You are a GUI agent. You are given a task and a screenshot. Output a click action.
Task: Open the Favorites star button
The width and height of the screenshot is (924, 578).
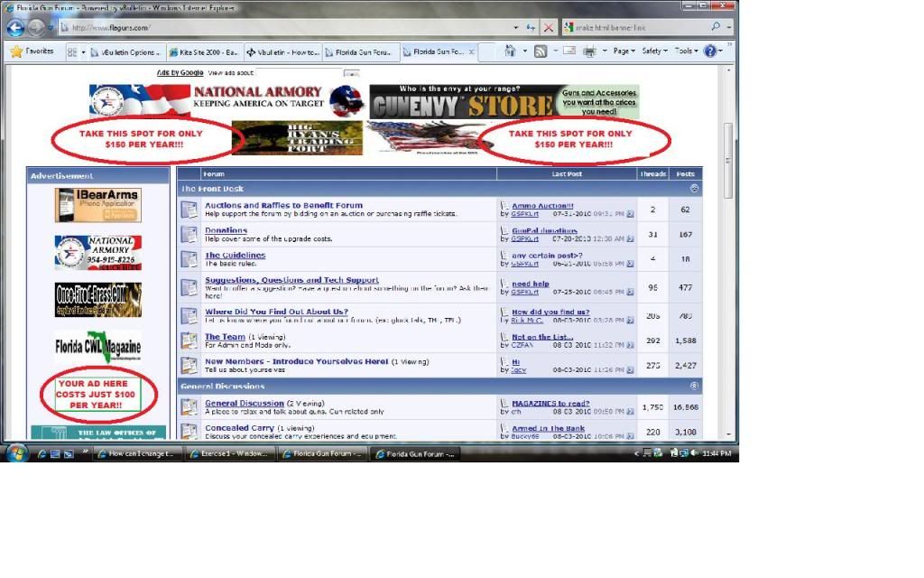coord(32,51)
